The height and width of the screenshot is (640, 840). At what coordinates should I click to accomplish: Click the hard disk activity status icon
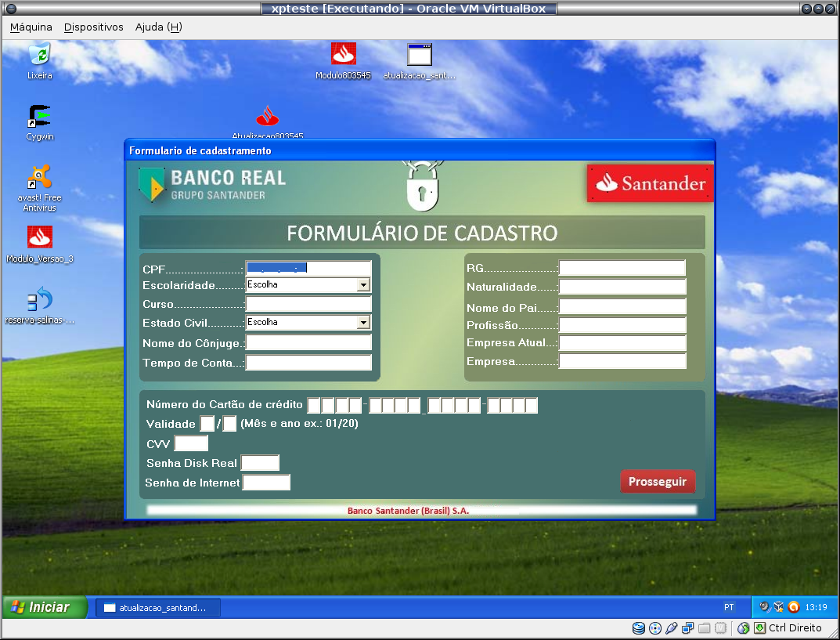638,627
